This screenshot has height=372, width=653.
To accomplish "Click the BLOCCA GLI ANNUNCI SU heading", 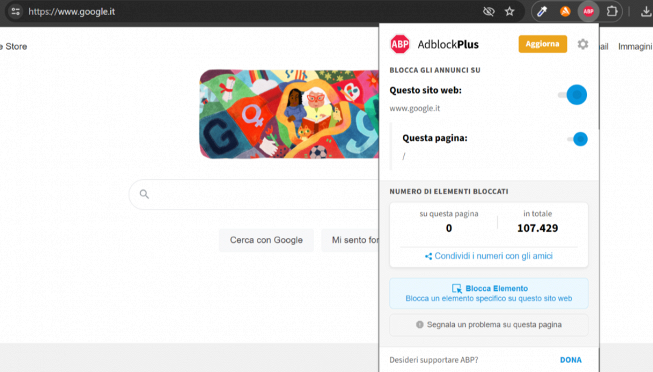I will 435,70.
